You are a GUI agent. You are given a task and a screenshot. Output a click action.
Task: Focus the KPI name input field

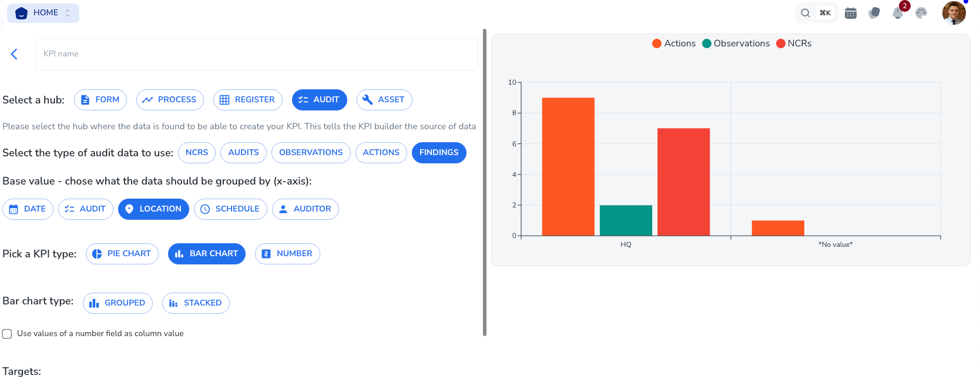click(x=257, y=54)
